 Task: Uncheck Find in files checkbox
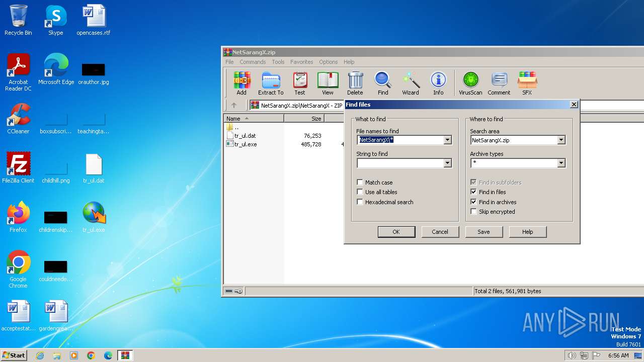click(473, 192)
